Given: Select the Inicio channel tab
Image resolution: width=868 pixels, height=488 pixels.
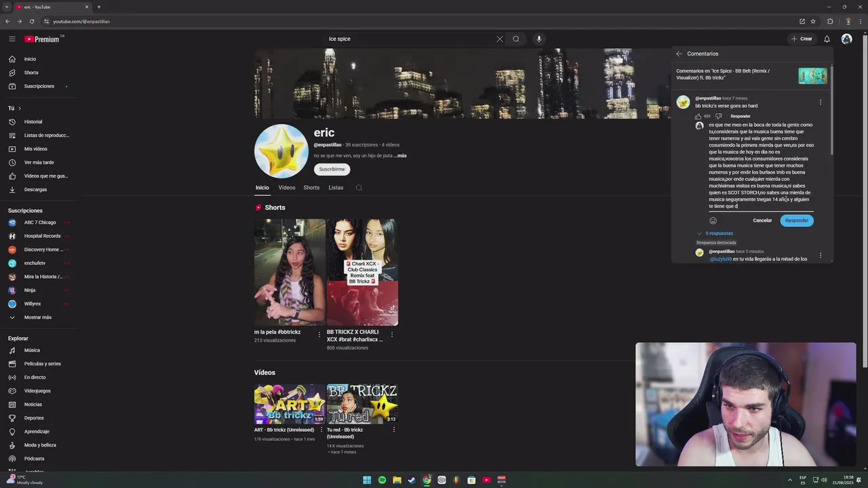Looking at the screenshot, I should point(262,188).
